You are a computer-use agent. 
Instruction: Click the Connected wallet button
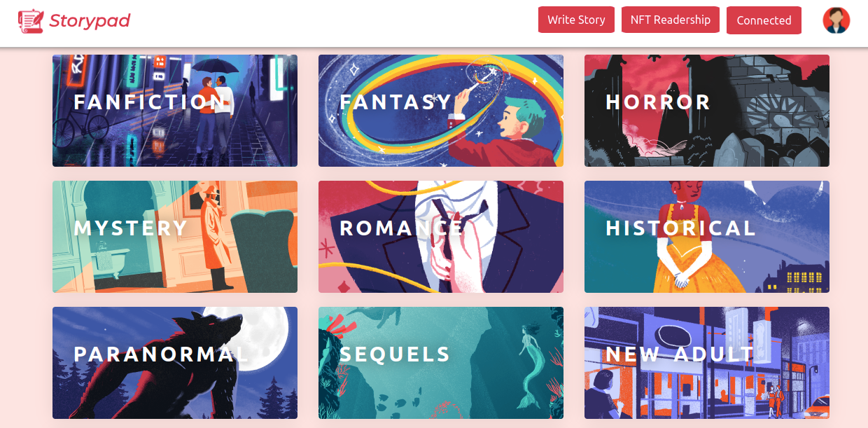tap(764, 20)
